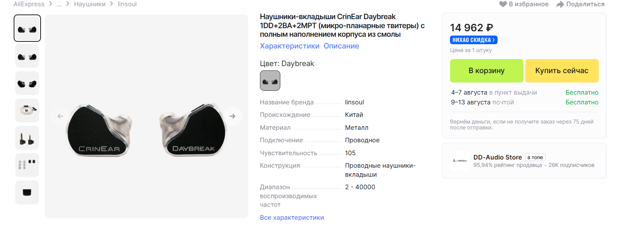Select the Daybreak color swatch
644x233 pixels.
(x=270, y=81)
